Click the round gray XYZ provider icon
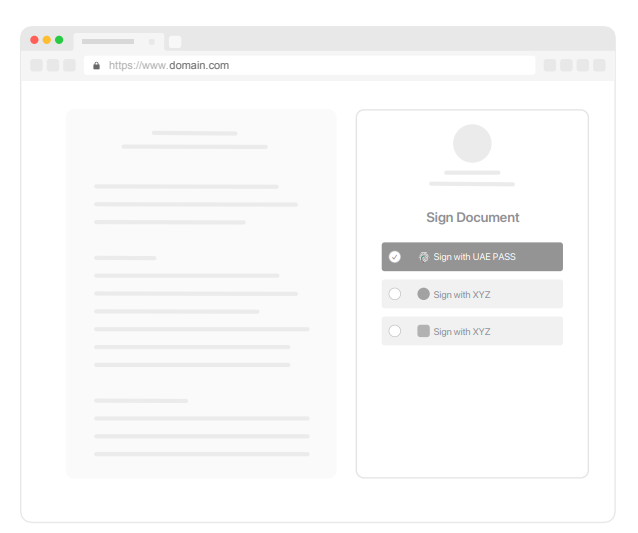The image size is (638, 533). (x=423, y=294)
